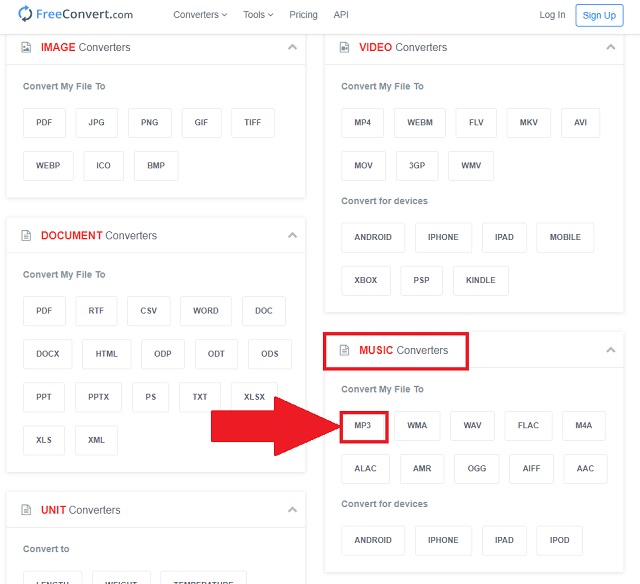Choose TXT document converter

tap(200, 397)
